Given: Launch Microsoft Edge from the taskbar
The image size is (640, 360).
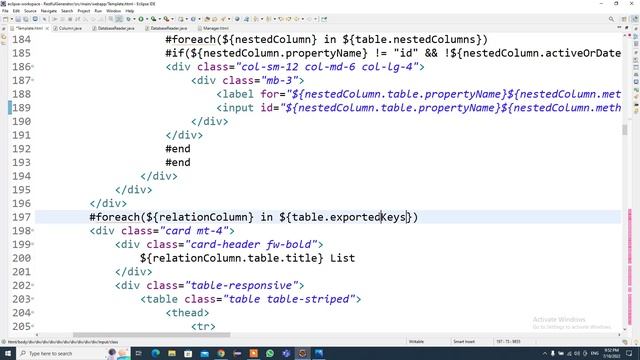Looking at the screenshot, I should pos(156,353).
